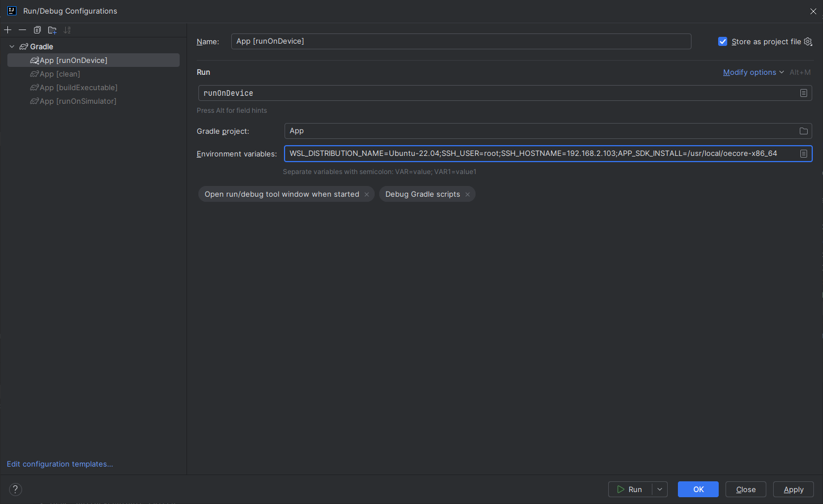Select App [runOnSimulator] configuration
The image size is (823, 504).
[78, 101]
